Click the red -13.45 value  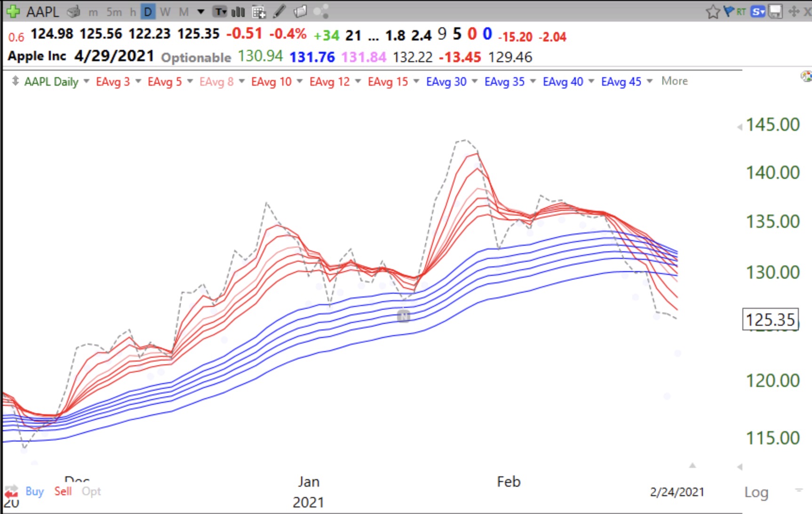tap(460, 57)
